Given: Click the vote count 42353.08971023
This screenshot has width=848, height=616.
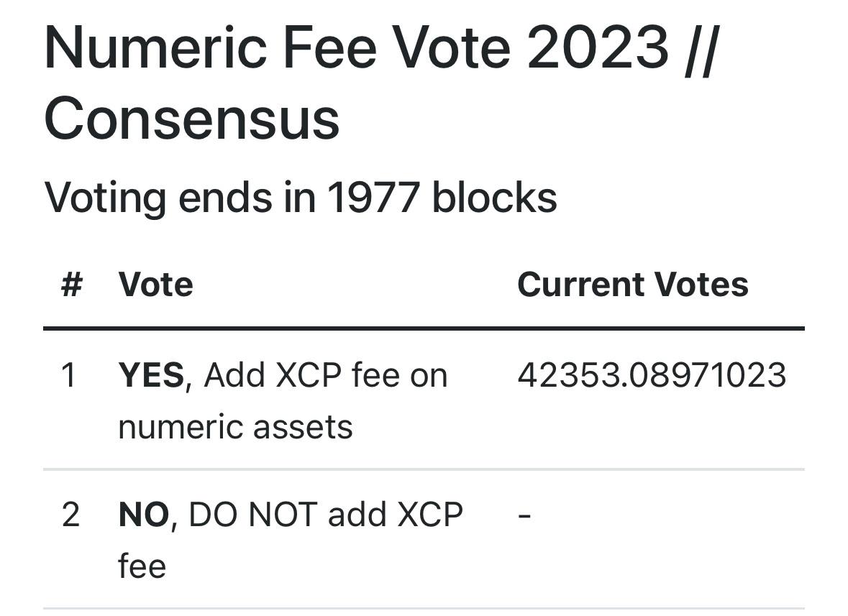Looking at the screenshot, I should click(x=652, y=375).
